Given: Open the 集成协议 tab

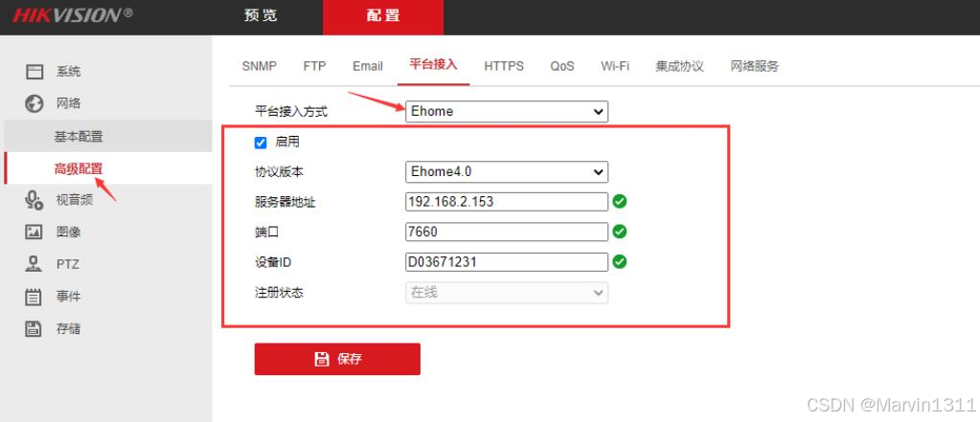Looking at the screenshot, I should (680, 66).
